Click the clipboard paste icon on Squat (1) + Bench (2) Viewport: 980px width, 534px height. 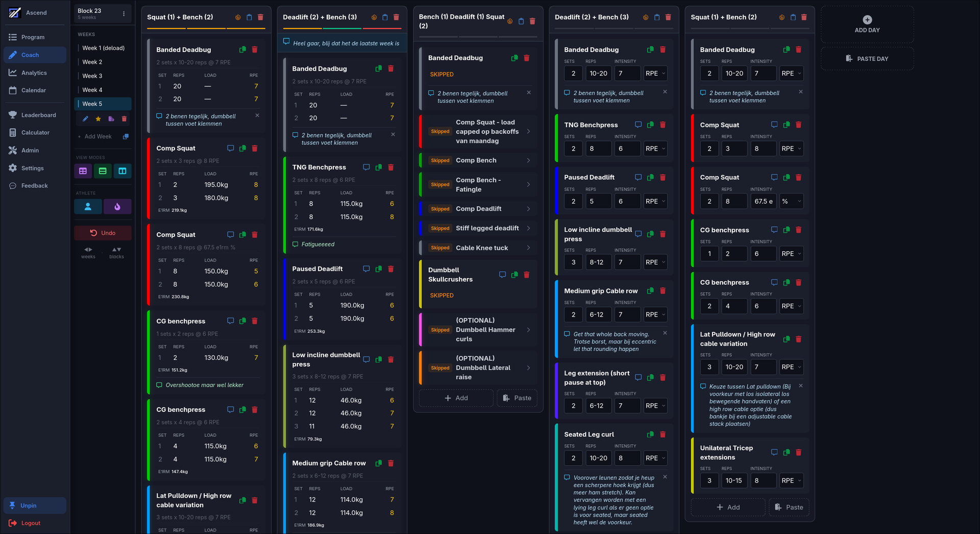tap(249, 17)
